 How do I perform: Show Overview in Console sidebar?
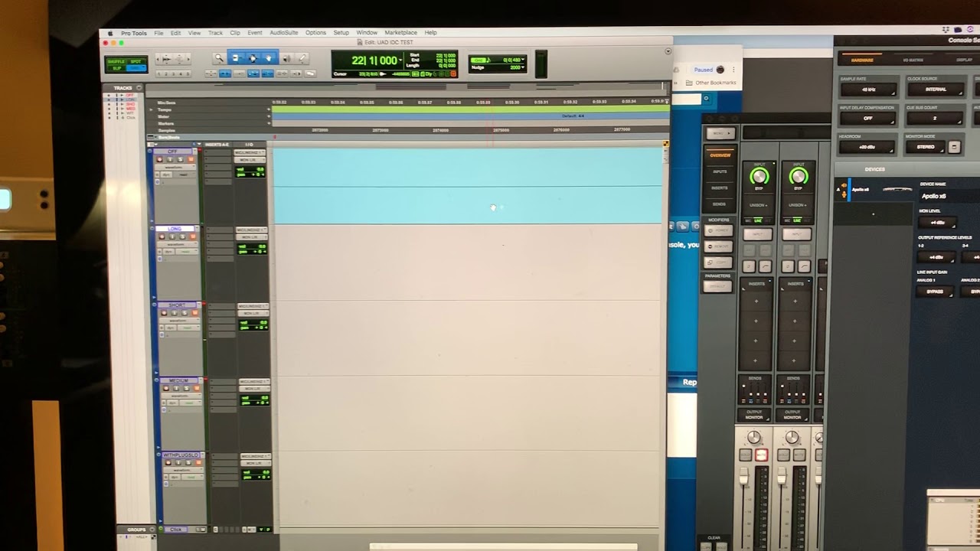(x=720, y=155)
